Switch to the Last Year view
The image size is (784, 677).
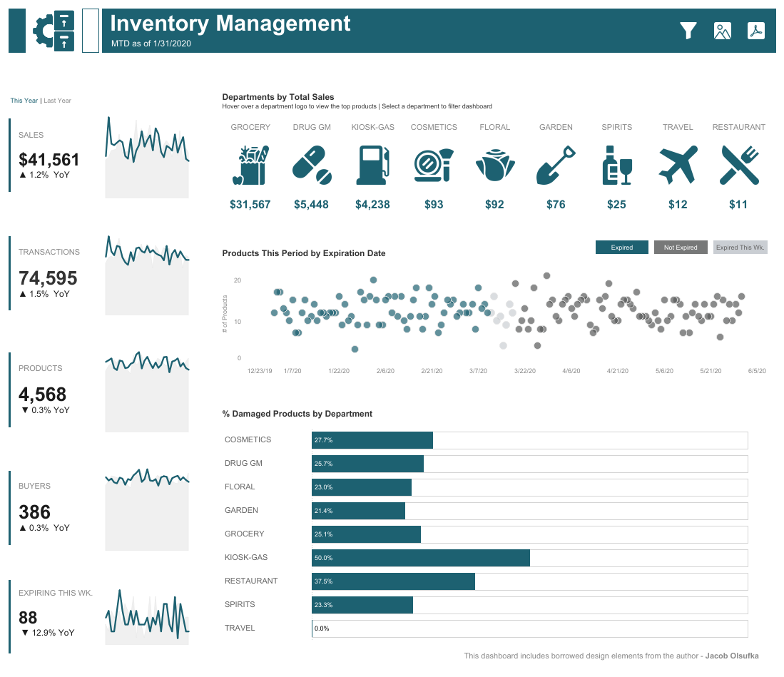tap(57, 101)
